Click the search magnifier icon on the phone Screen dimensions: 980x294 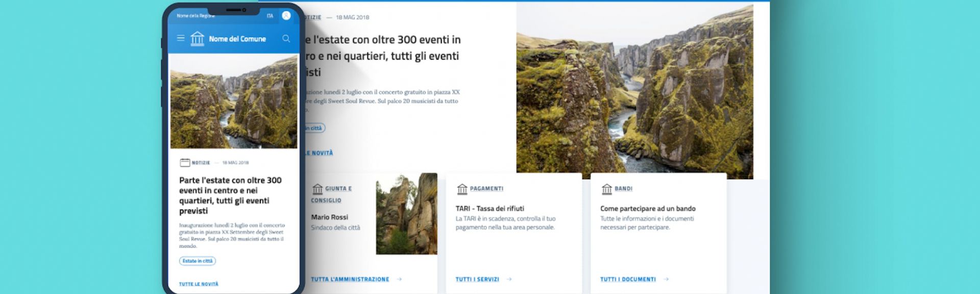[x=286, y=39]
